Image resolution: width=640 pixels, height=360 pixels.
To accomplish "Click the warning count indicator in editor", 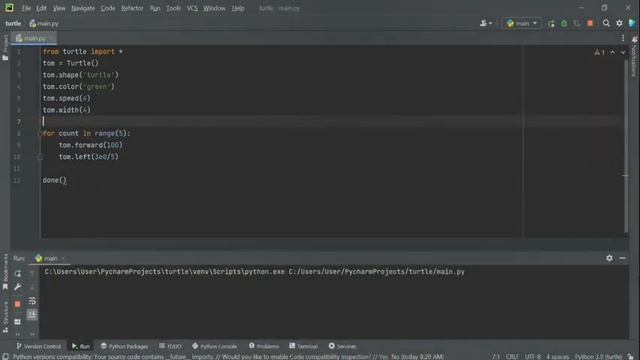I will 599,52.
